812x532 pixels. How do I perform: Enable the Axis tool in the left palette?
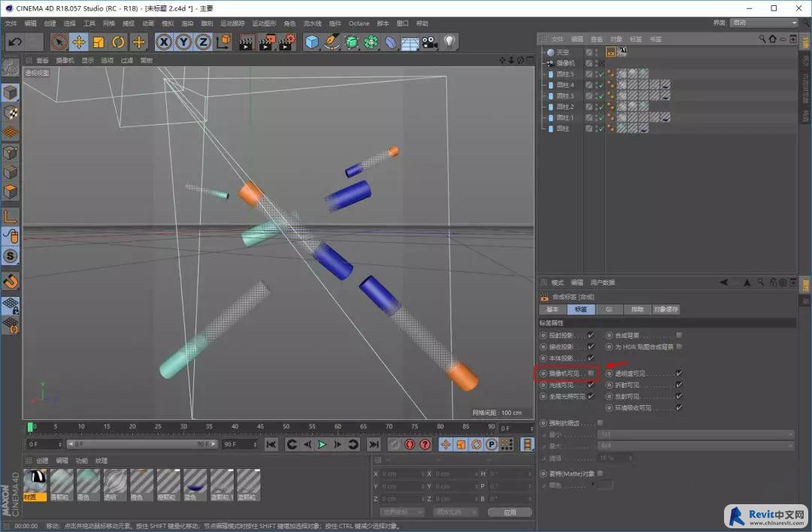pyautogui.click(x=11, y=216)
